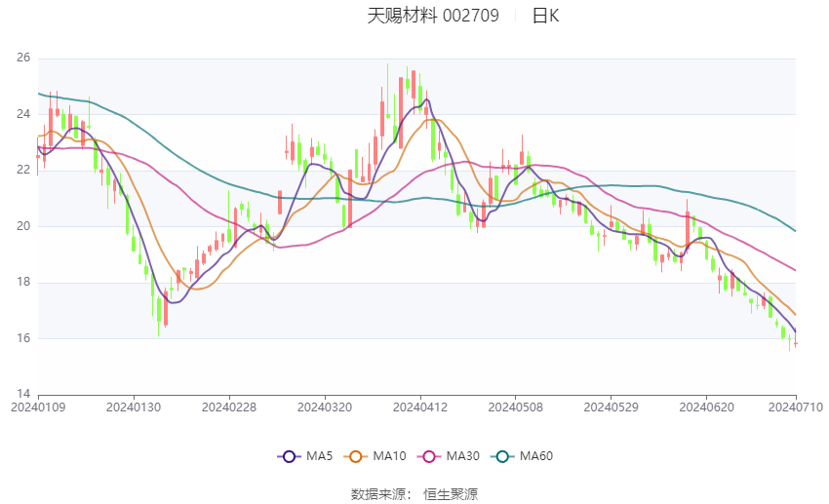Click the 16 price label on the y-axis
Image resolution: width=829 pixels, height=504 pixels.
coord(23,338)
